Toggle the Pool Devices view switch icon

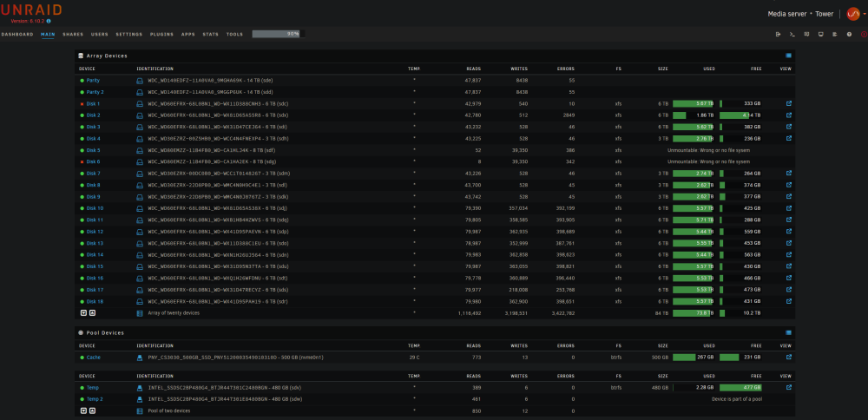click(789, 332)
